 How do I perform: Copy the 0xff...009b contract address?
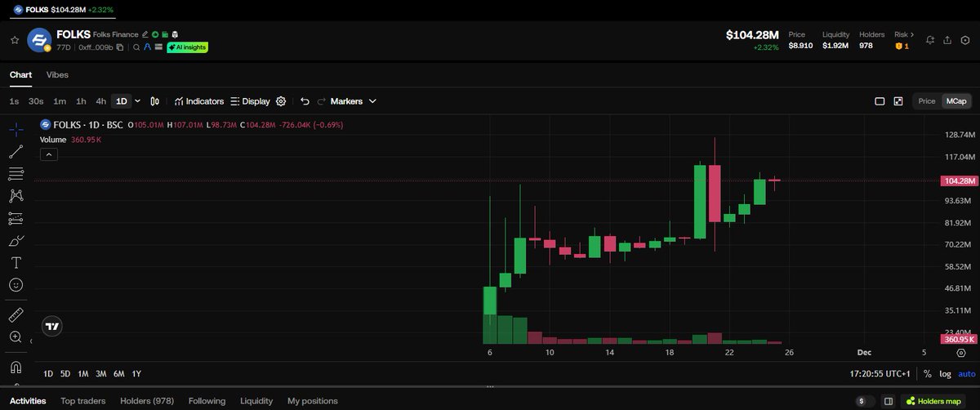[119, 47]
